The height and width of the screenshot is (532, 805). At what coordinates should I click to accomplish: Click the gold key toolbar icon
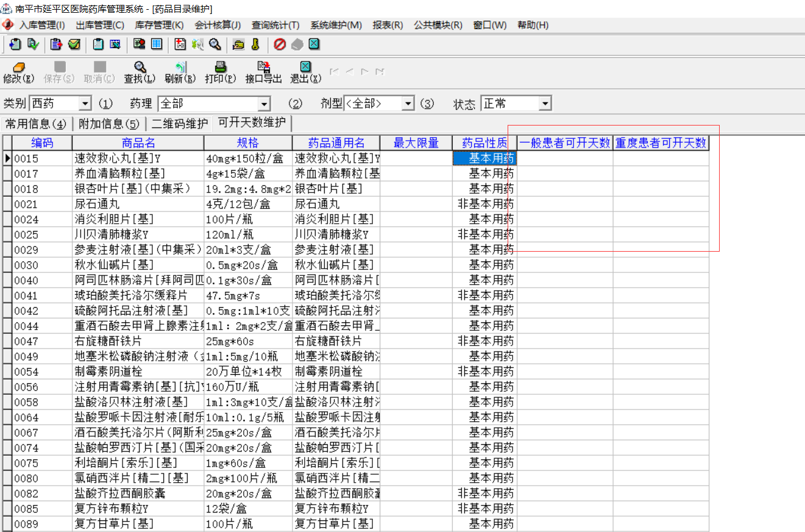(x=255, y=44)
